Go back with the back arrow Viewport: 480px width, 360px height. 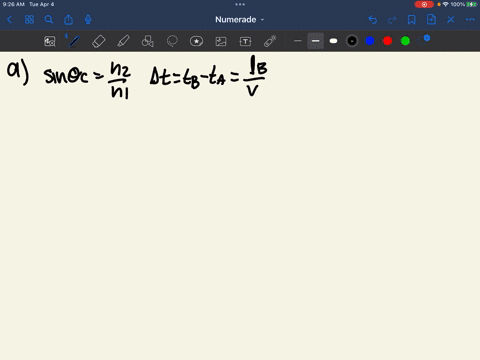click(x=9, y=20)
